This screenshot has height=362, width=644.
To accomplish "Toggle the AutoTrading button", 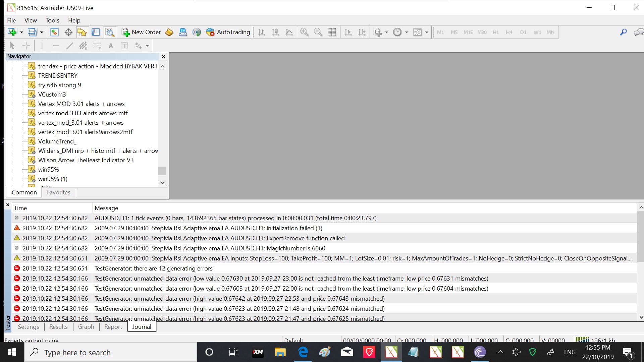I will (228, 32).
